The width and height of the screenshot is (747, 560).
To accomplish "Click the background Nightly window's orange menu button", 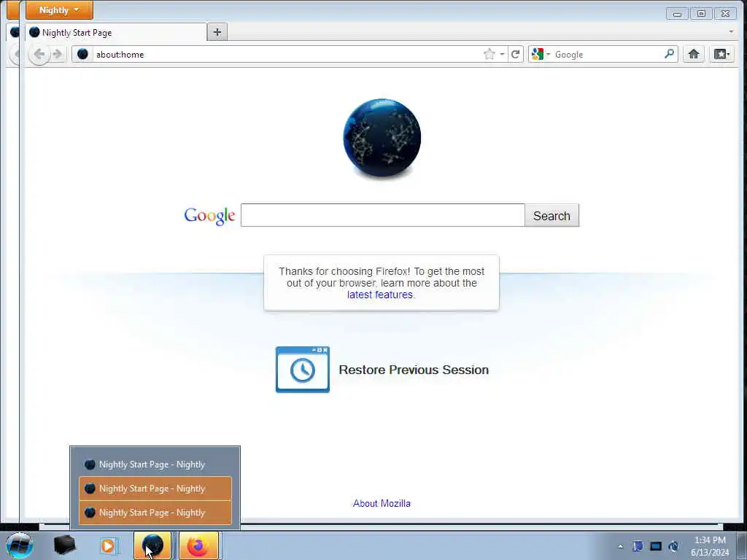I will [x=13, y=10].
